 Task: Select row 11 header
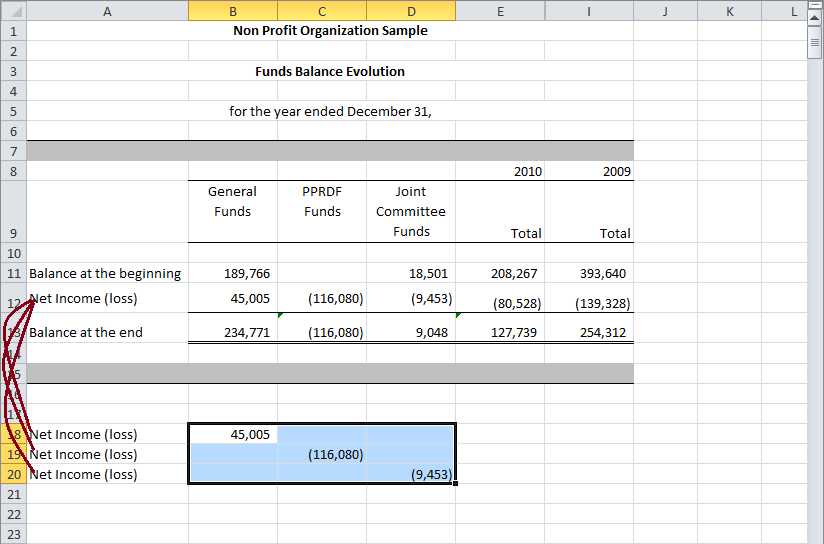[x=14, y=273]
